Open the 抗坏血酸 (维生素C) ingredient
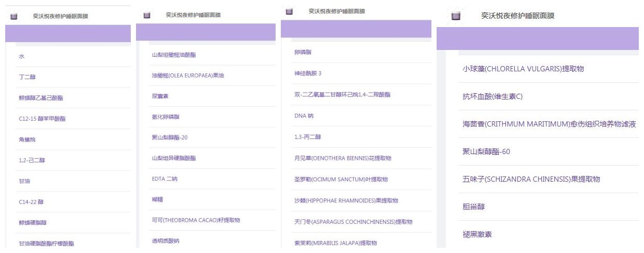The image size is (644, 253). (x=492, y=96)
